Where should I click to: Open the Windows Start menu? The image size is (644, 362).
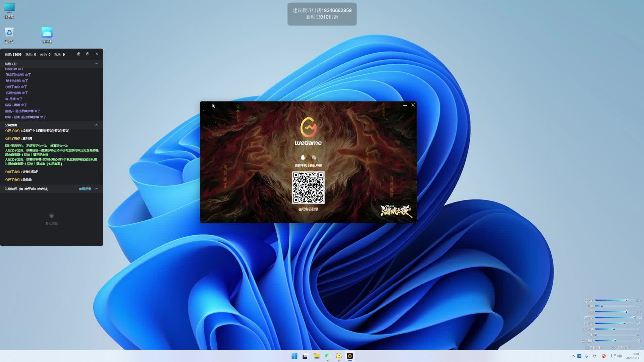tap(294, 356)
